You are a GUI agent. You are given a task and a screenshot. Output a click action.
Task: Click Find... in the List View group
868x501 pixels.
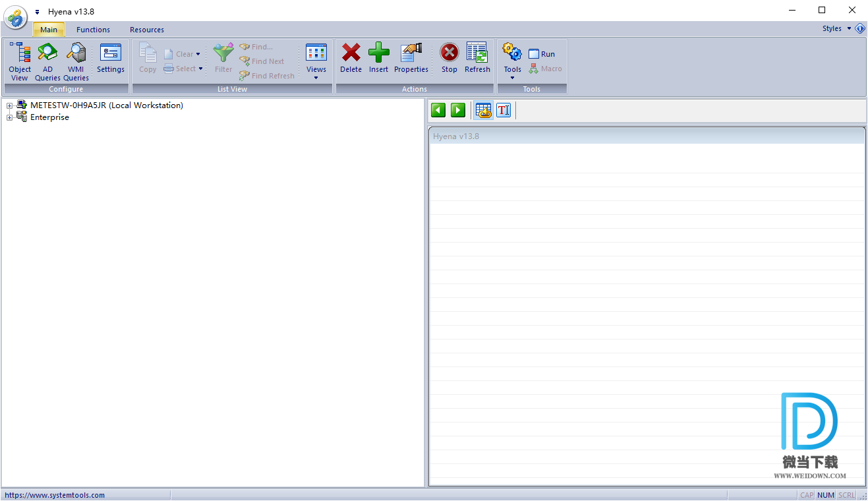point(256,47)
